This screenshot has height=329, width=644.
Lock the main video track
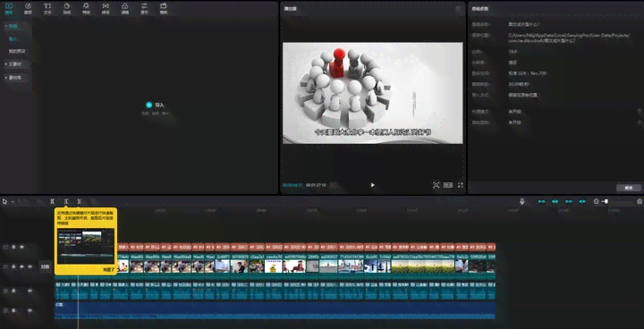[13, 267]
